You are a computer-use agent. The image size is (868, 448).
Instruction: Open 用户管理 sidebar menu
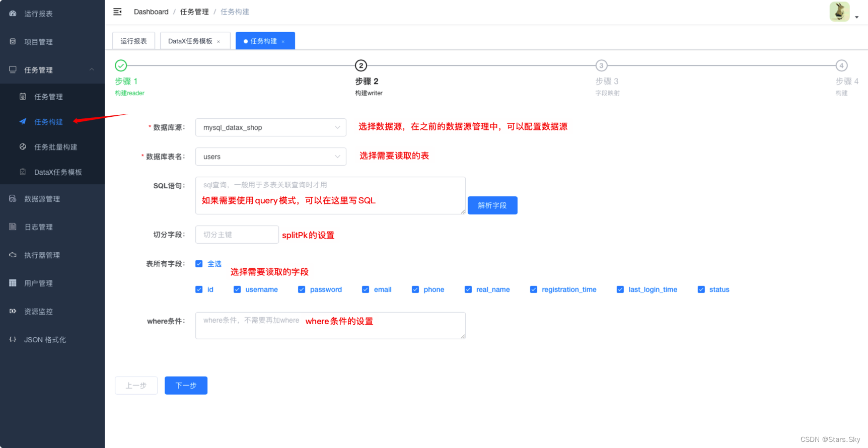[52, 283]
